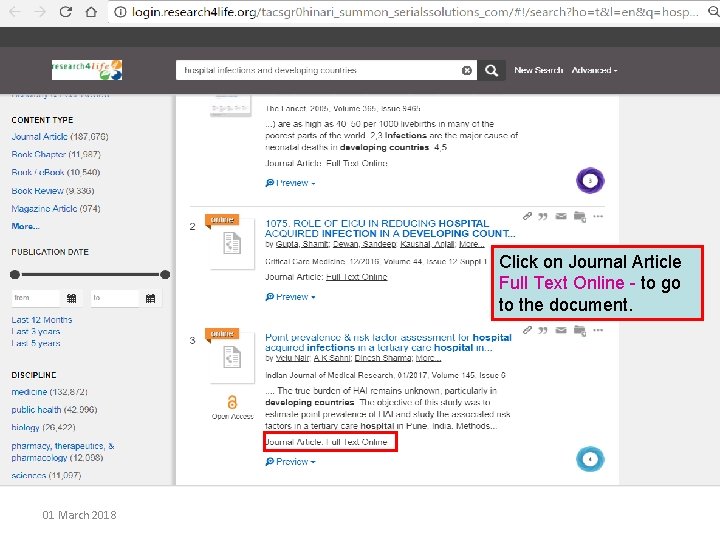The height and width of the screenshot is (540, 720).
Task: Click the email icon for result 3
Action: 561,330
